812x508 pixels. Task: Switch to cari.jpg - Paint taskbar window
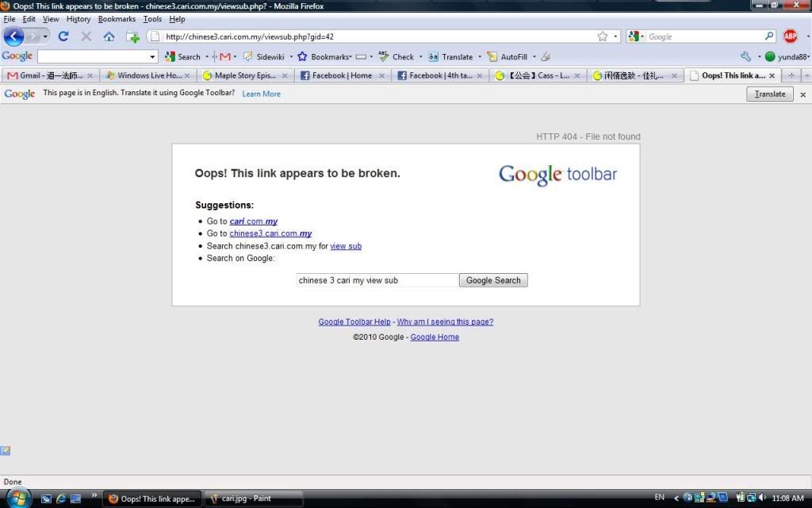click(x=253, y=498)
